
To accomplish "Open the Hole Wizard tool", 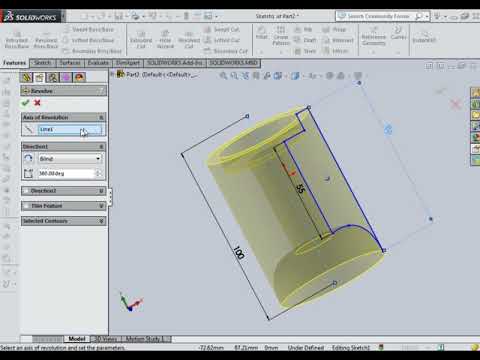I will tap(165, 40).
